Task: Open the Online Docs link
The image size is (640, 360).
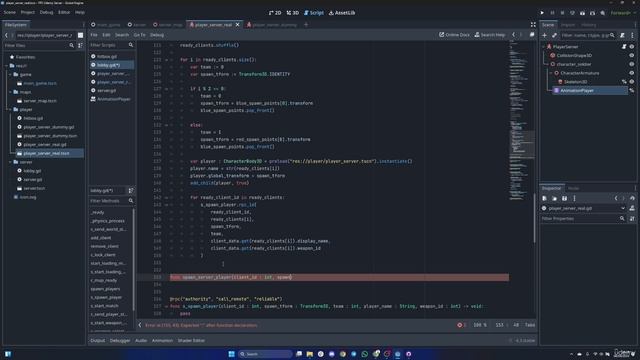Action: point(454,35)
